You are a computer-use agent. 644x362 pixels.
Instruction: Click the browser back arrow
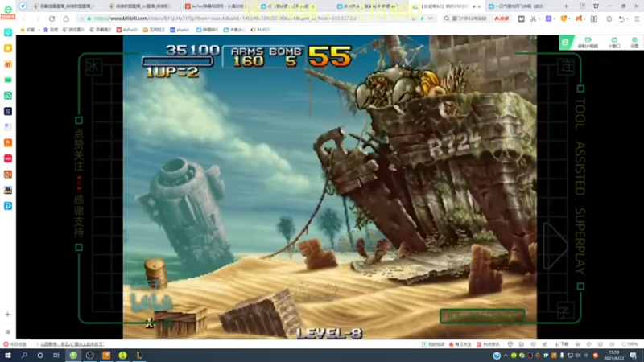tap(23, 19)
